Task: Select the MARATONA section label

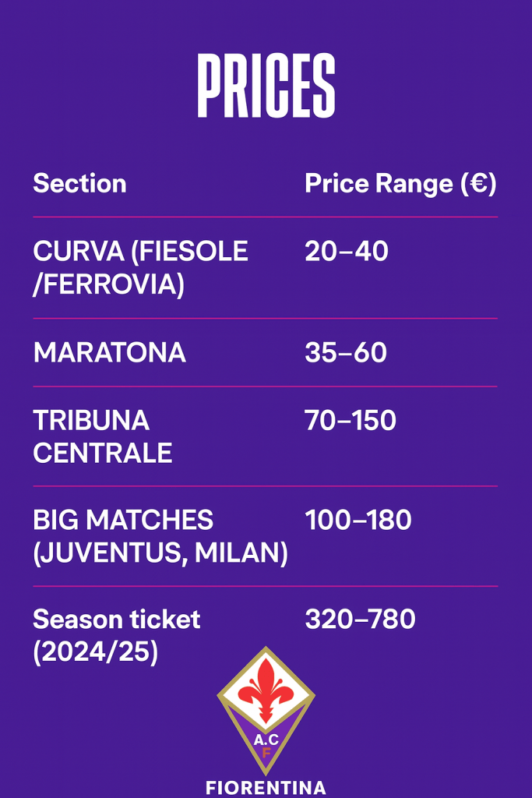Action: (110, 352)
